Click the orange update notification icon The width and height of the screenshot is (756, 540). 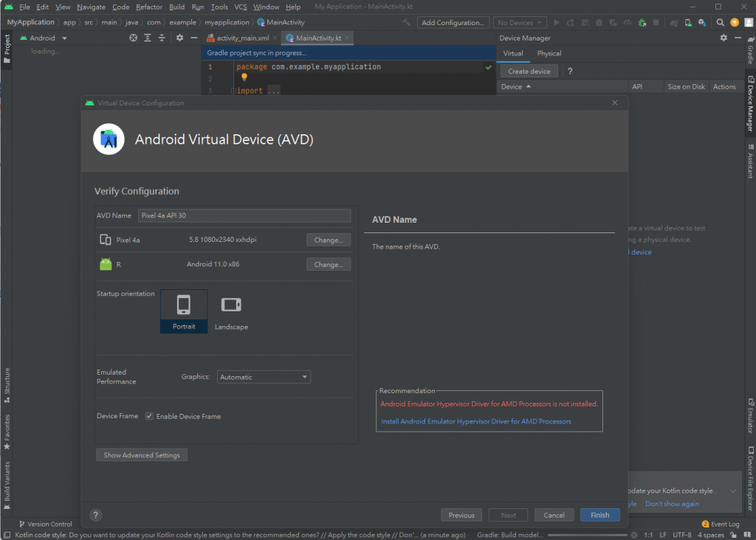tap(735, 23)
